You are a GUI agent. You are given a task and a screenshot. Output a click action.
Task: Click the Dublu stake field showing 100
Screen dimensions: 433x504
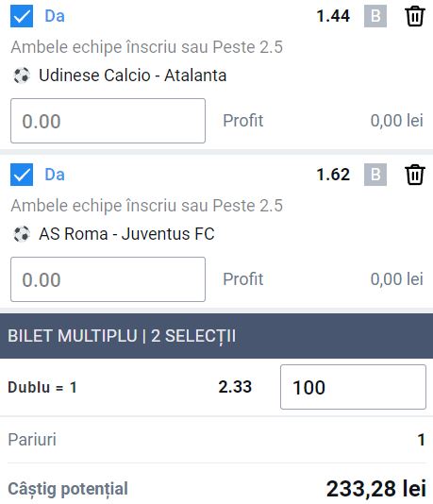[x=353, y=387]
